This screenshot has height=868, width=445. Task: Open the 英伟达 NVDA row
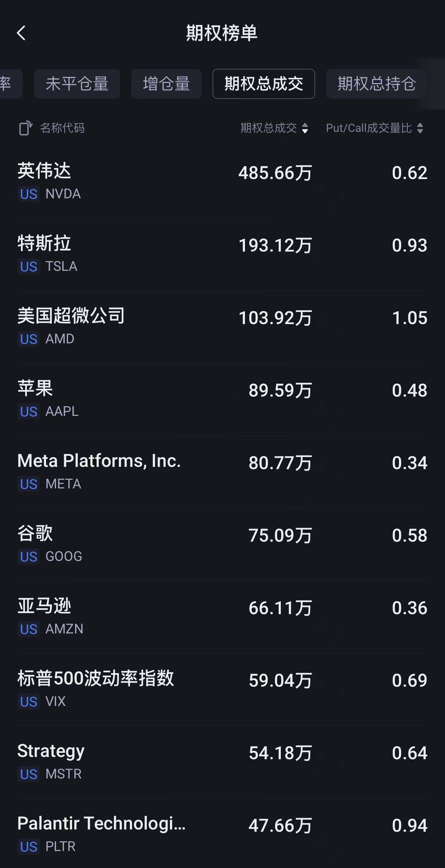[222, 182]
